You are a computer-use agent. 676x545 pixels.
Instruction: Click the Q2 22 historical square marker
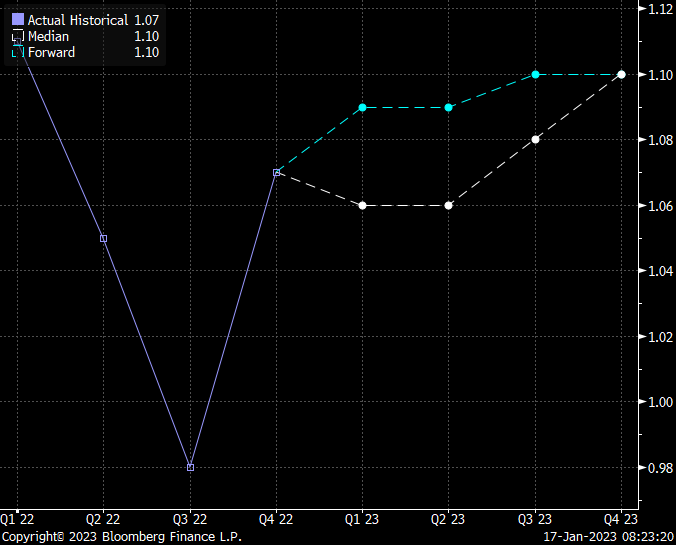point(104,238)
